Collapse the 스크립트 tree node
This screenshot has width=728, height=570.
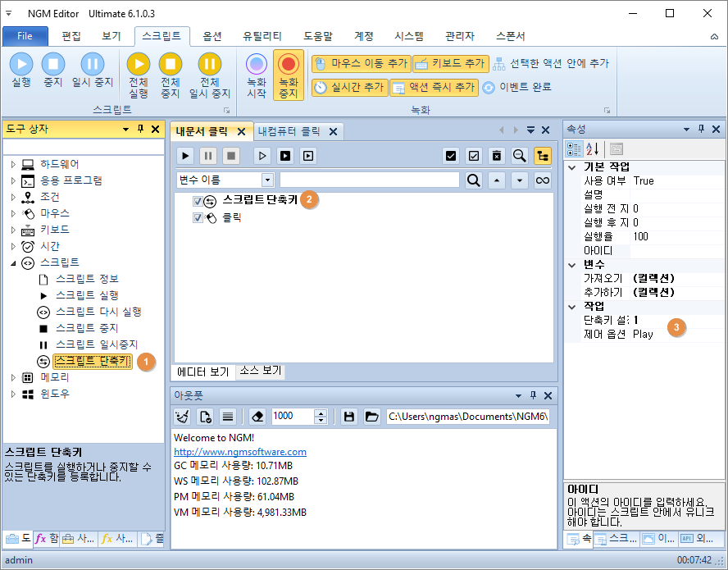(x=13, y=263)
